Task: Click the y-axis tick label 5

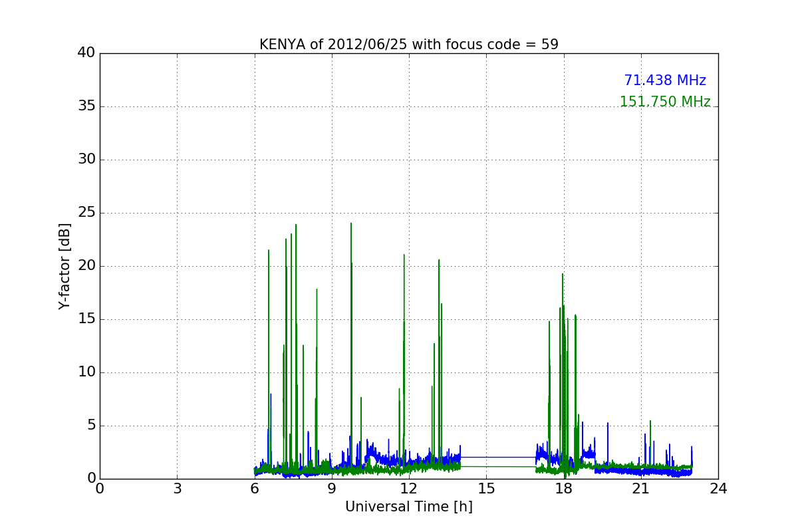Action: tap(90, 426)
